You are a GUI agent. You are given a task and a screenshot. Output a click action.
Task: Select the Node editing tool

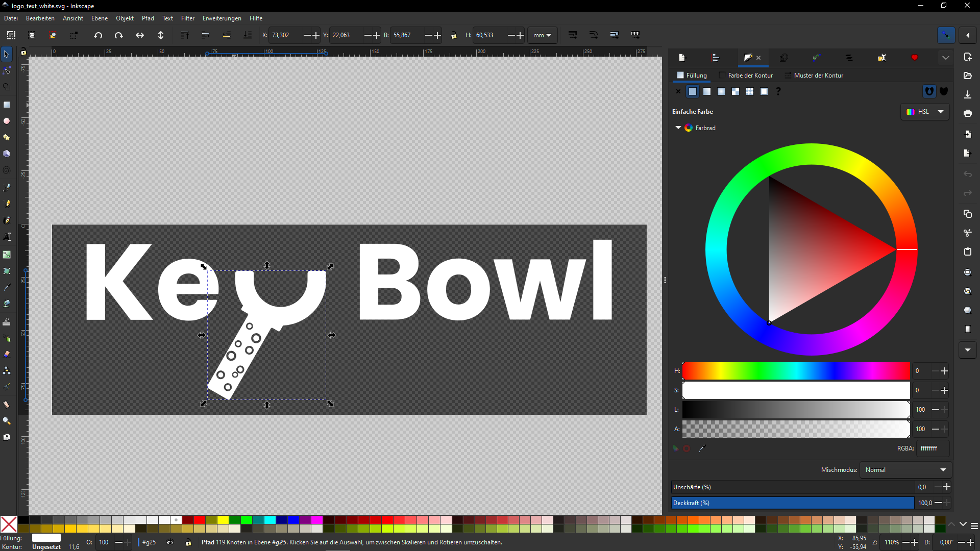point(7,70)
